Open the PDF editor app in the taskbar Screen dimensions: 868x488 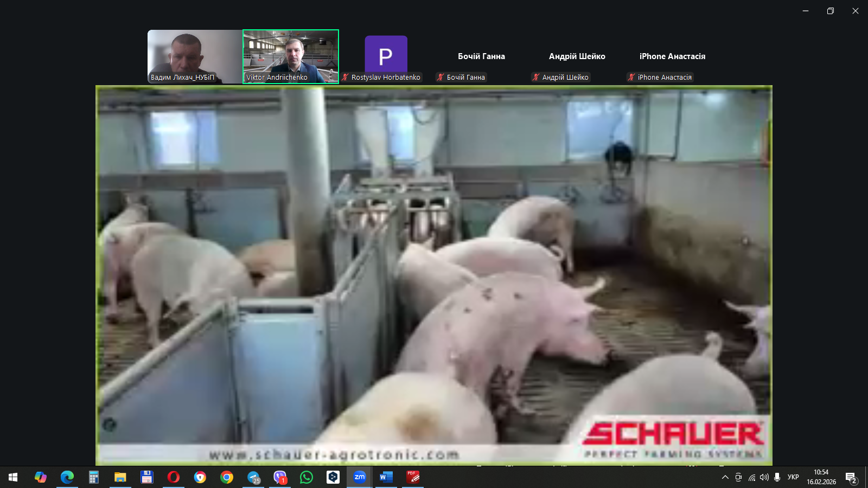[x=413, y=477]
